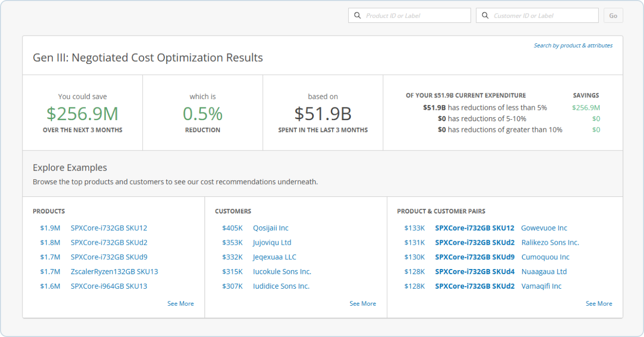Image resolution: width=644 pixels, height=337 pixels.
Task: Open Search by product & attributes link
Action: [573, 45]
